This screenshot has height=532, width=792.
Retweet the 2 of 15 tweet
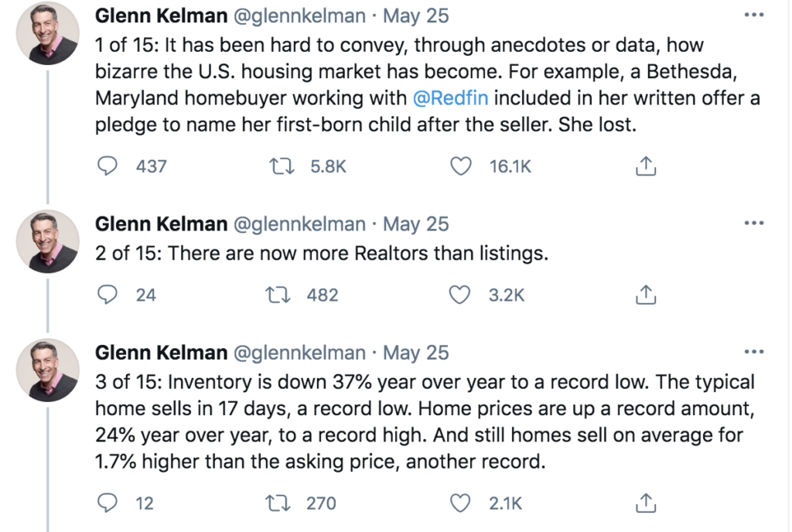(x=278, y=295)
